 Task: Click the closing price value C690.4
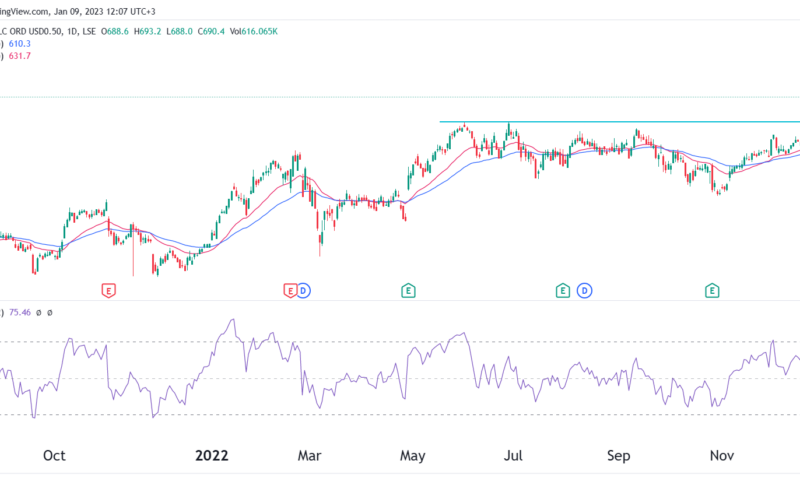(x=211, y=32)
